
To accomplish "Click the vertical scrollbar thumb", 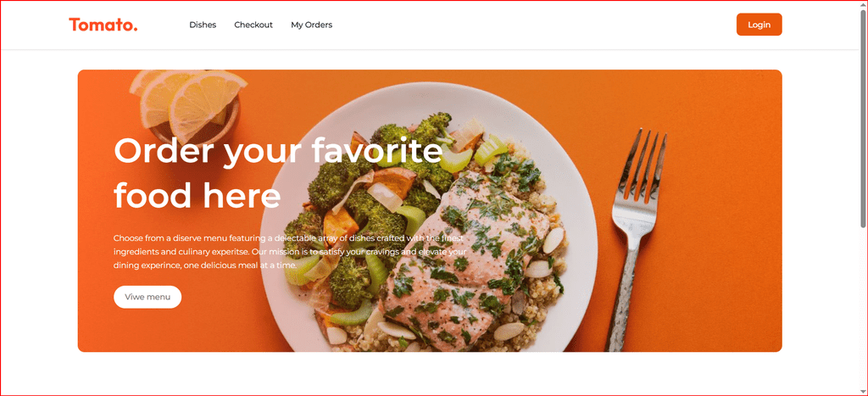I will point(863,119).
